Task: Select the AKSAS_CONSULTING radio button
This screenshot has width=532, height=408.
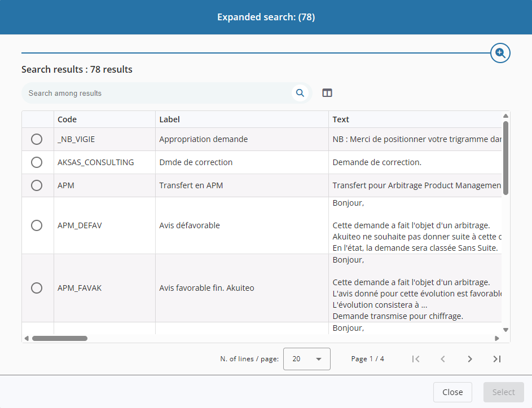Action: 37,162
